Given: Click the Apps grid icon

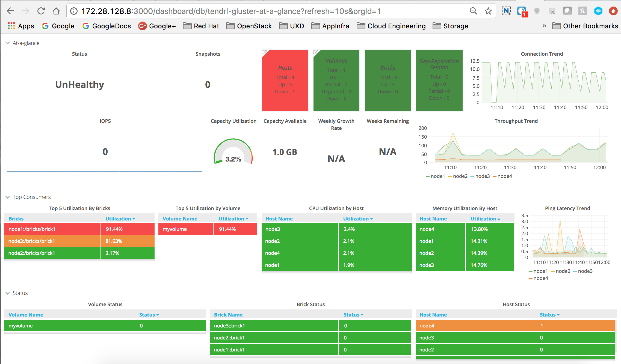Looking at the screenshot, I should 11,26.
